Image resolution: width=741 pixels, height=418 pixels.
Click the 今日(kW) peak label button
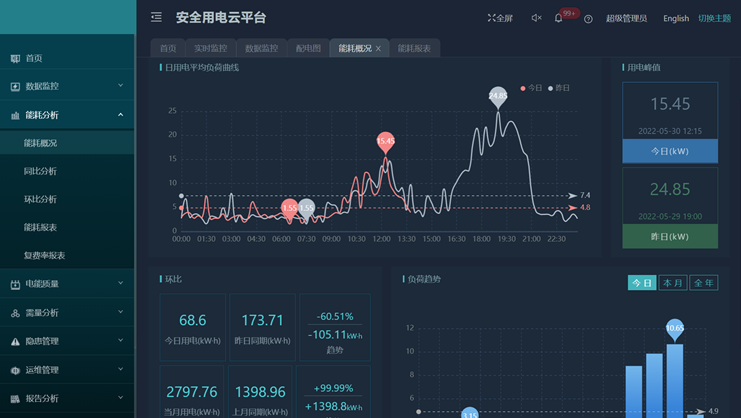tap(670, 151)
